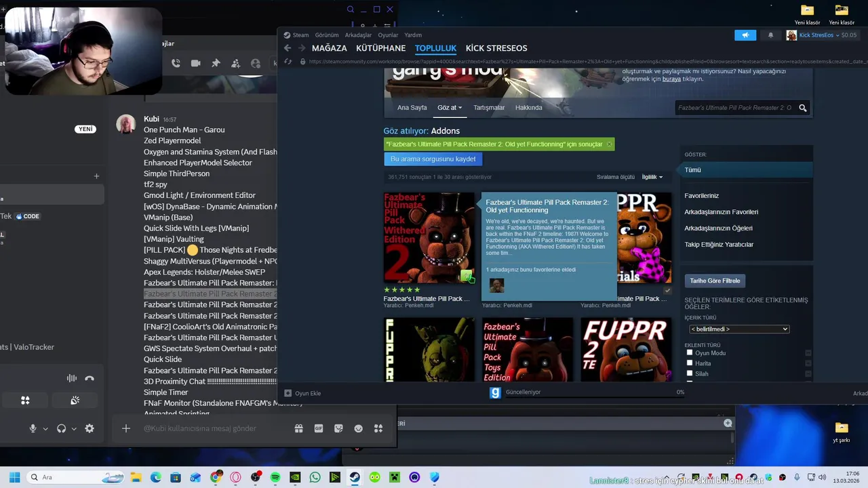Select the Tümü filter
The image size is (868, 488).
[x=746, y=170]
